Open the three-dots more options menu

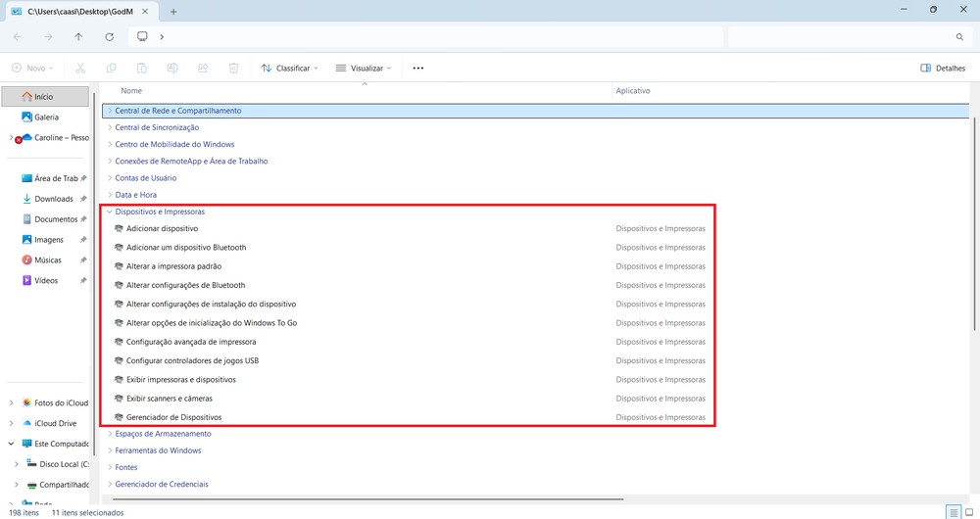(x=418, y=69)
